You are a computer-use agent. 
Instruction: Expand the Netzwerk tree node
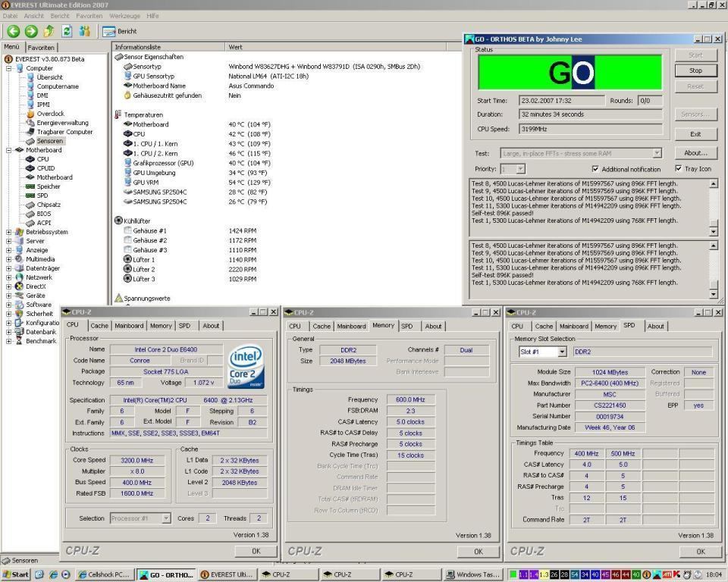click(9, 277)
